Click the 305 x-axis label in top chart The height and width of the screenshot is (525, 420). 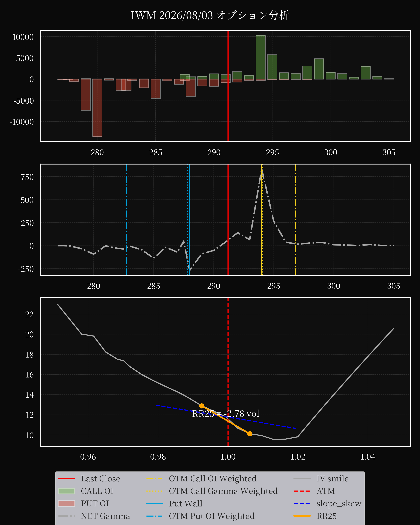(x=389, y=152)
